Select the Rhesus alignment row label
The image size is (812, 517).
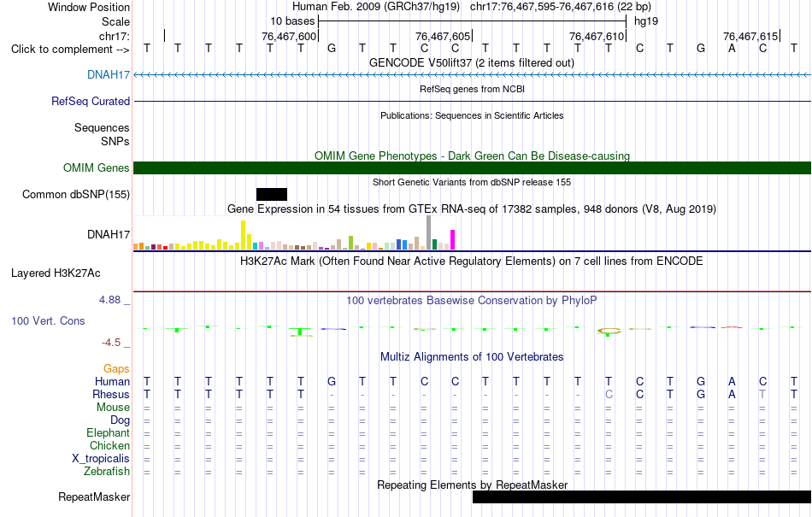point(111,394)
